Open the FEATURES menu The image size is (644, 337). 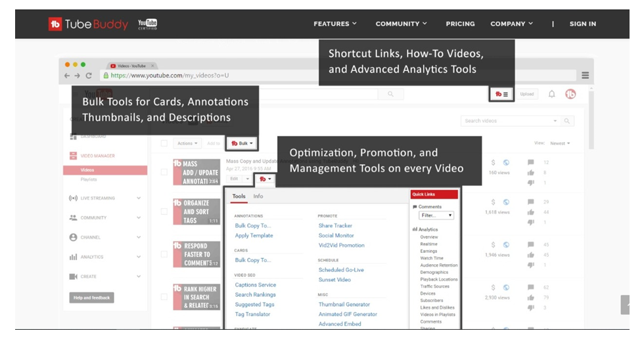click(x=334, y=24)
